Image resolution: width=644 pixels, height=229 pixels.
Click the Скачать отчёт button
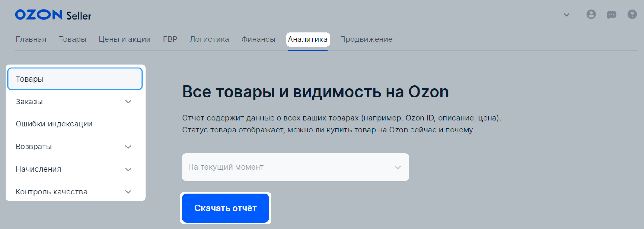coord(226,208)
